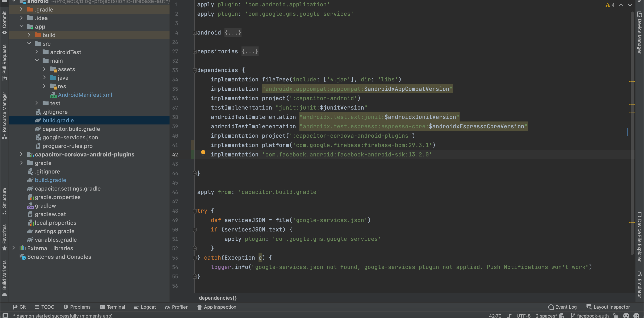Click the facebook-auth git branch widget
Viewport: 644px width, 318px height.
coord(590,315)
